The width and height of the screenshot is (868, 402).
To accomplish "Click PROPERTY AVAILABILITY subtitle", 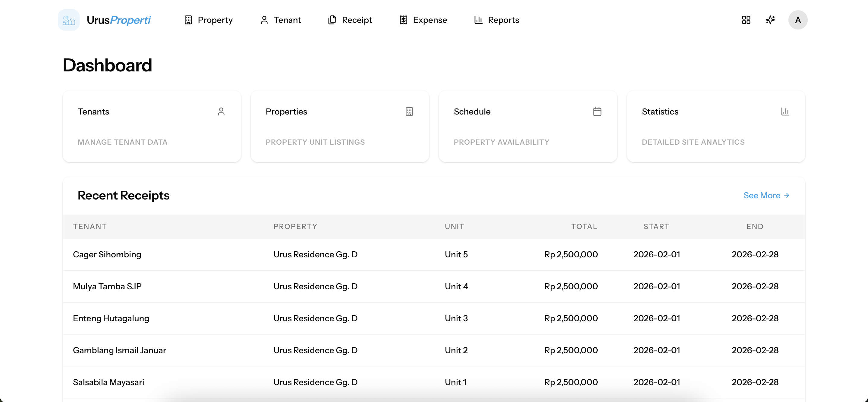I will pyautogui.click(x=502, y=142).
